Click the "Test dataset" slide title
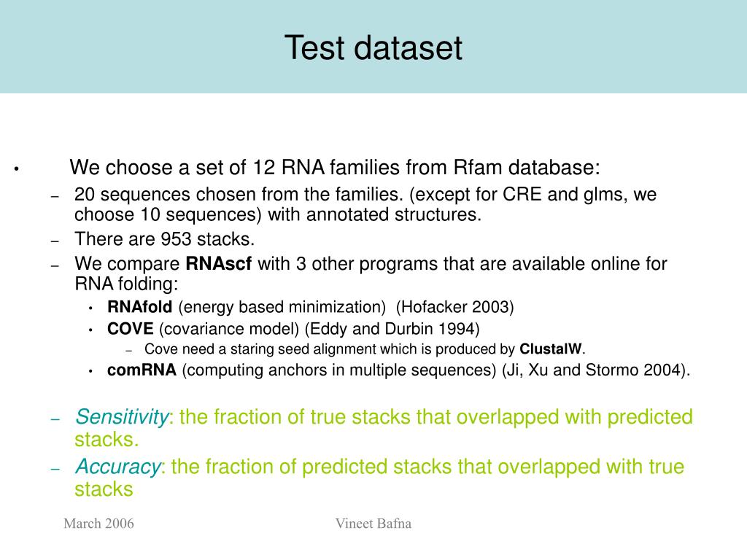Screen dimensions: 747x560 pyautogui.click(x=373, y=47)
